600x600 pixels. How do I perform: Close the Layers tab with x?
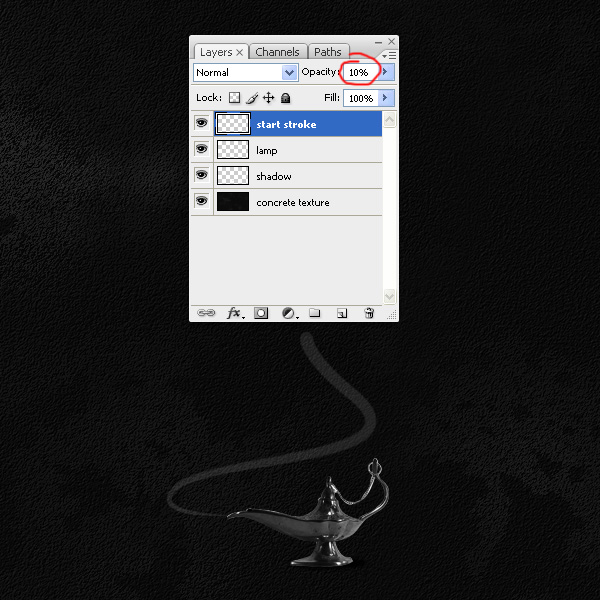240,52
